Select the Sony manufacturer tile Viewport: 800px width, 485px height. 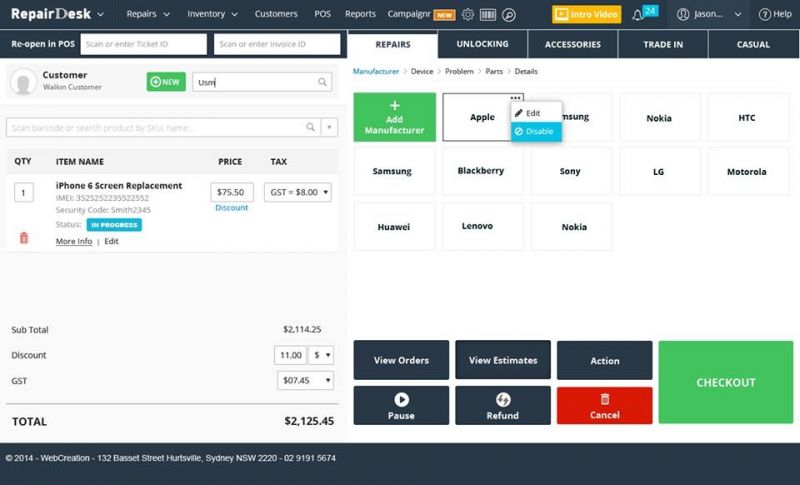tap(570, 171)
